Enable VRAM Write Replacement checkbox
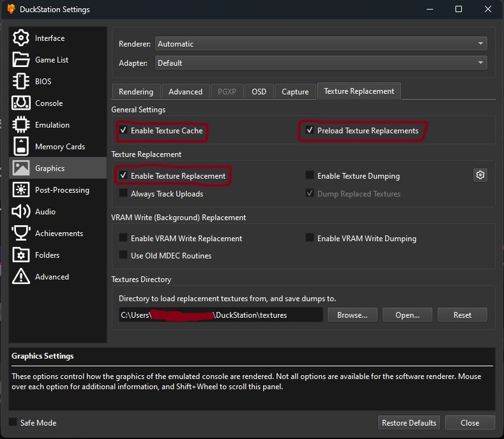The width and height of the screenshot is (504, 439). tap(123, 237)
